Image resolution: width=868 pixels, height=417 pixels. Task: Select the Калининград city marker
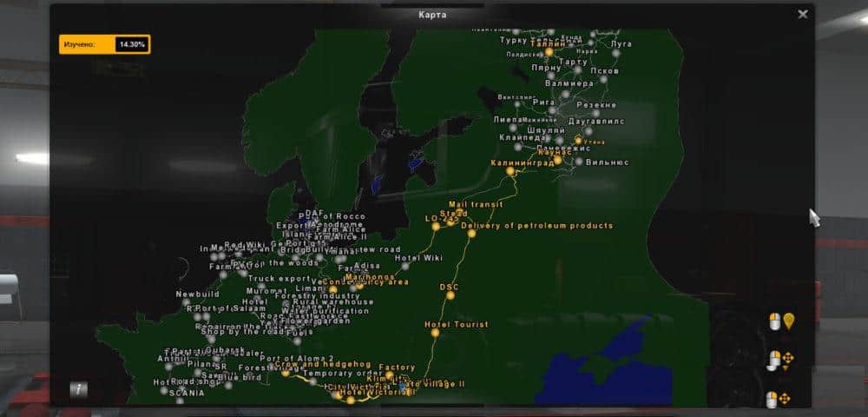[510, 171]
